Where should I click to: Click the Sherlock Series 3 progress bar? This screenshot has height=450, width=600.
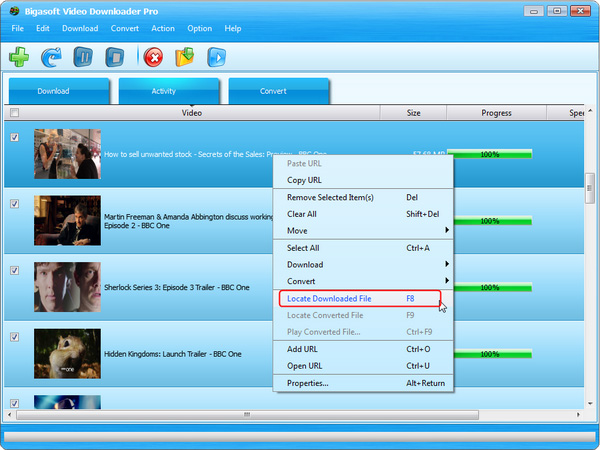point(492,287)
